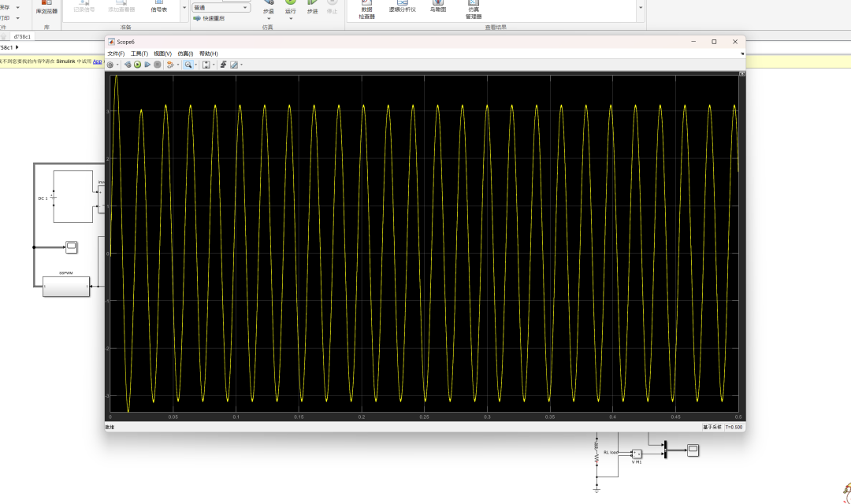Click the Stop icon in Scope toolbar
This screenshot has width=851, height=504.
tap(158, 65)
